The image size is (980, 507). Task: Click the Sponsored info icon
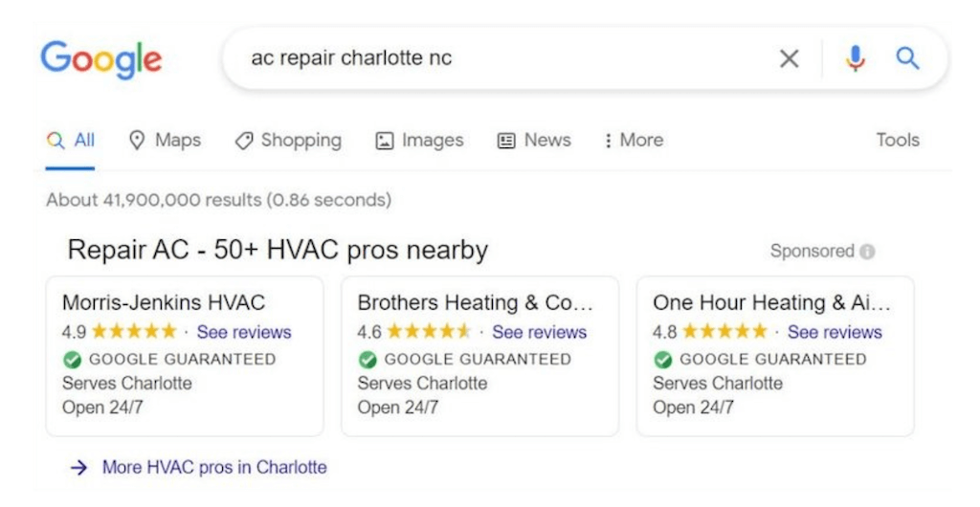867,252
